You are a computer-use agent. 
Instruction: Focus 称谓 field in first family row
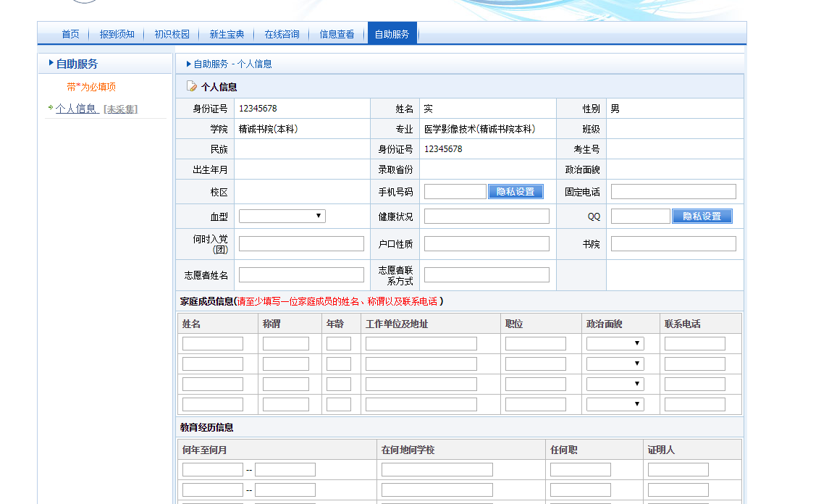tap(286, 344)
